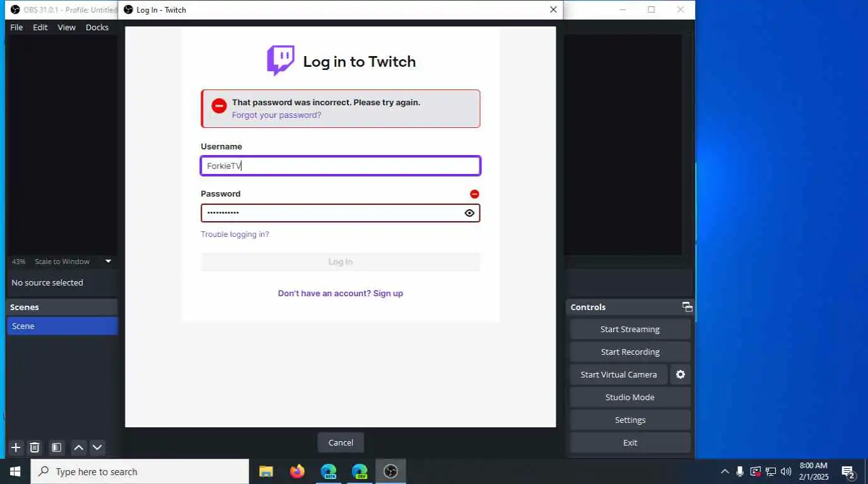
Task: Click Start Virtual Camera
Action: [618, 374]
